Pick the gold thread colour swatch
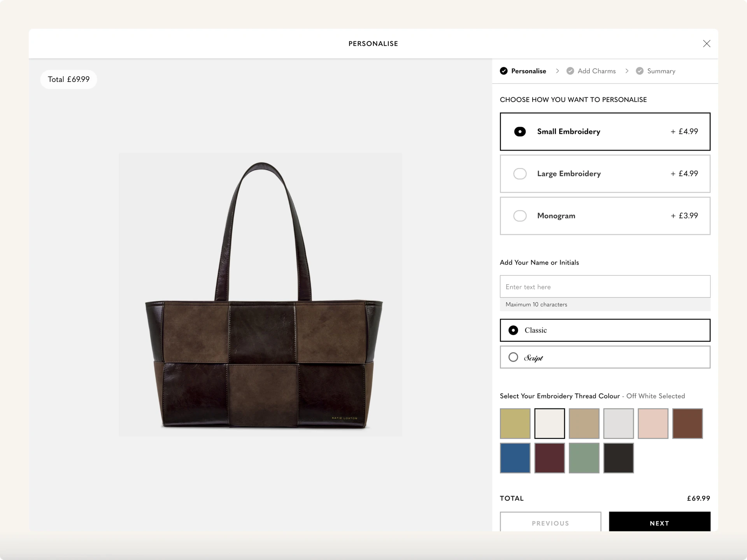 pyautogui.click(x=515, y=423)
